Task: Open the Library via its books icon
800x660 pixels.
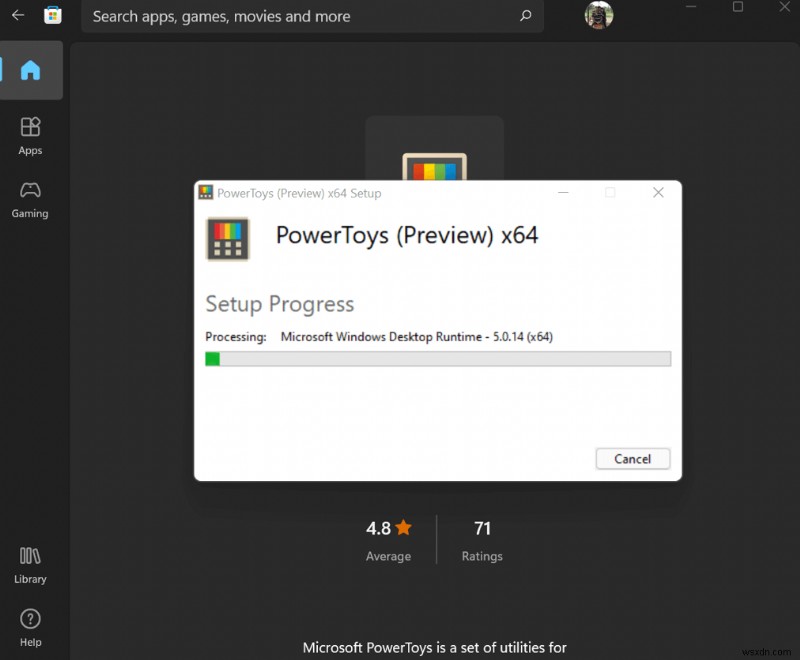Action: click(x=30, y=557)
